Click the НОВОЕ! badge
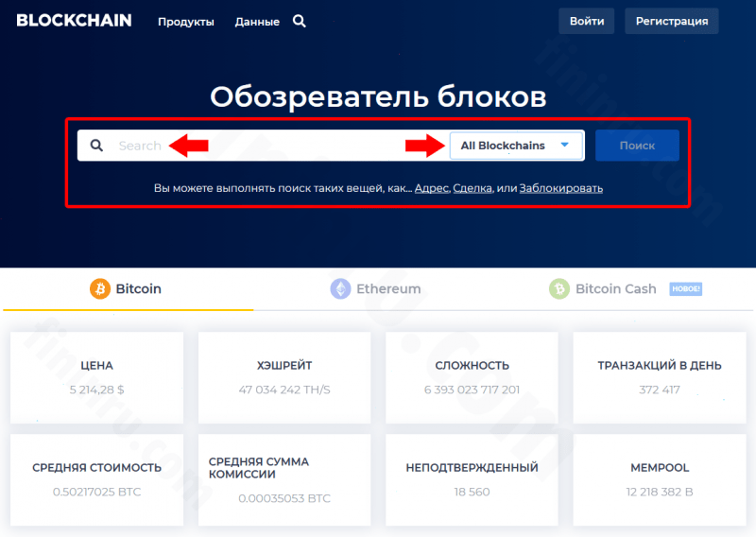The width and height of the screenshot is (756, 537). pos(686,289)
